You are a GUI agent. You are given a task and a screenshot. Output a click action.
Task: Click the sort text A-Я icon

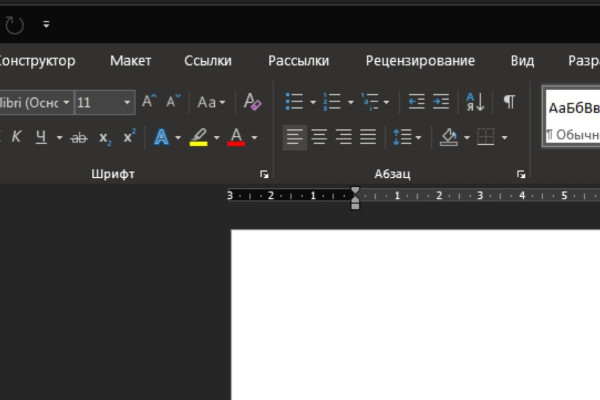pyautogui.click(x=476, y=102)
